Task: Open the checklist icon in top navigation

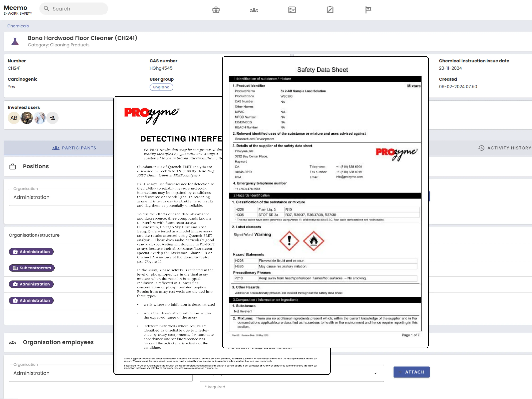Action: [292, 10]
